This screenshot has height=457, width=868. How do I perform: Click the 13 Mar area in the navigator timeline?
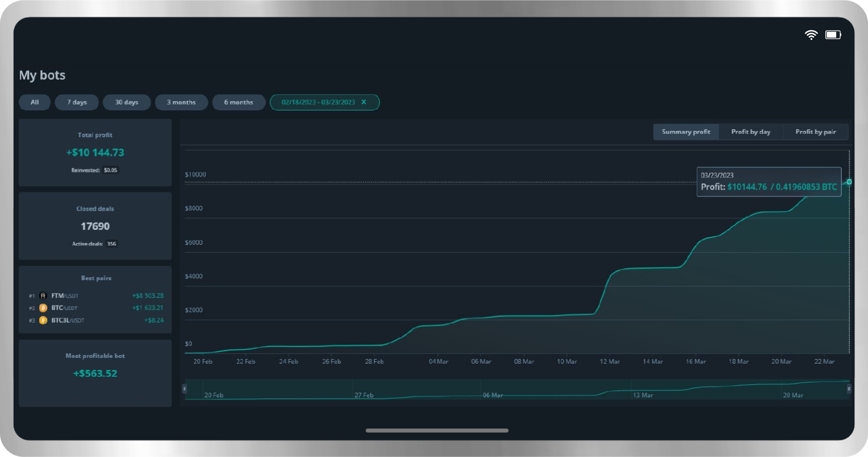point(643,394)
